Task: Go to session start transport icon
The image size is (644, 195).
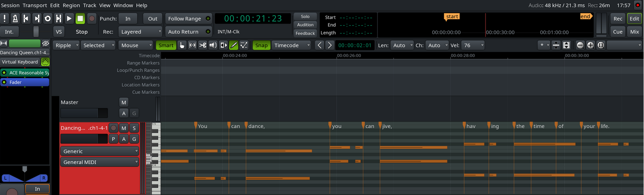Action: pyautogui.click(x=26, y=18)
